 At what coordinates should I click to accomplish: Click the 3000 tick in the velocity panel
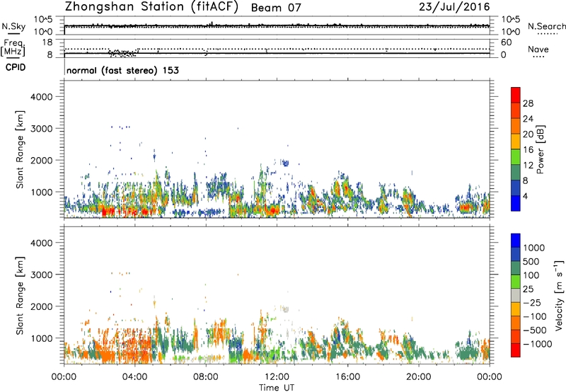coord(41,275)
